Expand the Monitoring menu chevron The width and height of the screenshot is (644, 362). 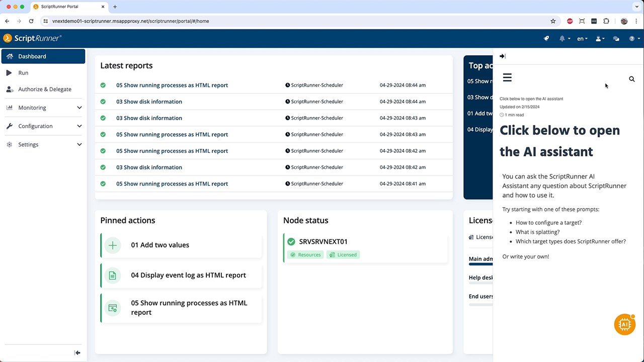click(79, 108)
